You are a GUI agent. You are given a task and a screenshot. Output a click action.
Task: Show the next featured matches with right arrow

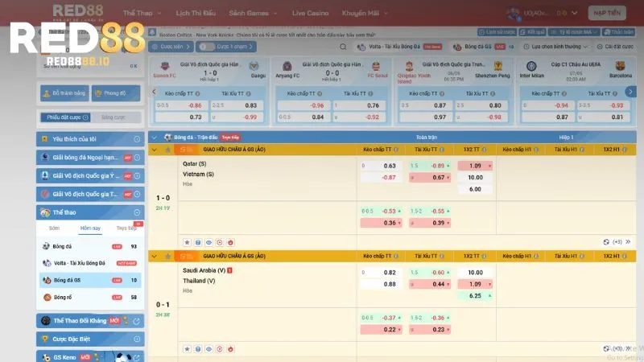(630, 92)
